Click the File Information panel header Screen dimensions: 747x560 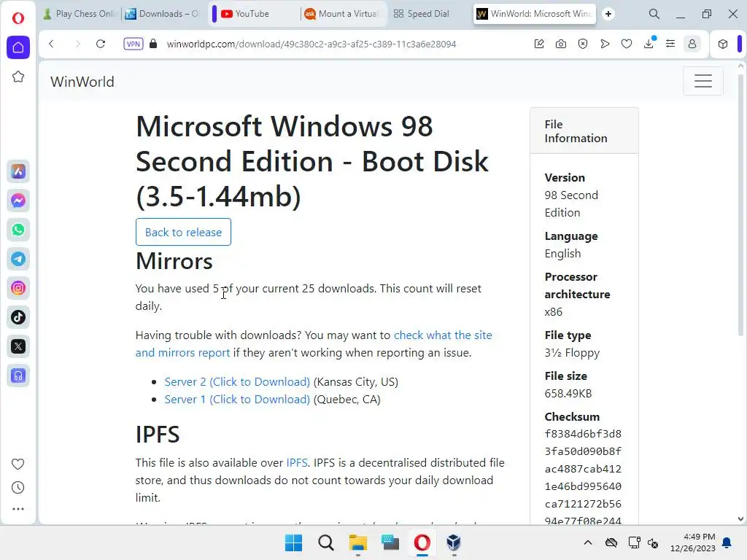coord(584,131)
